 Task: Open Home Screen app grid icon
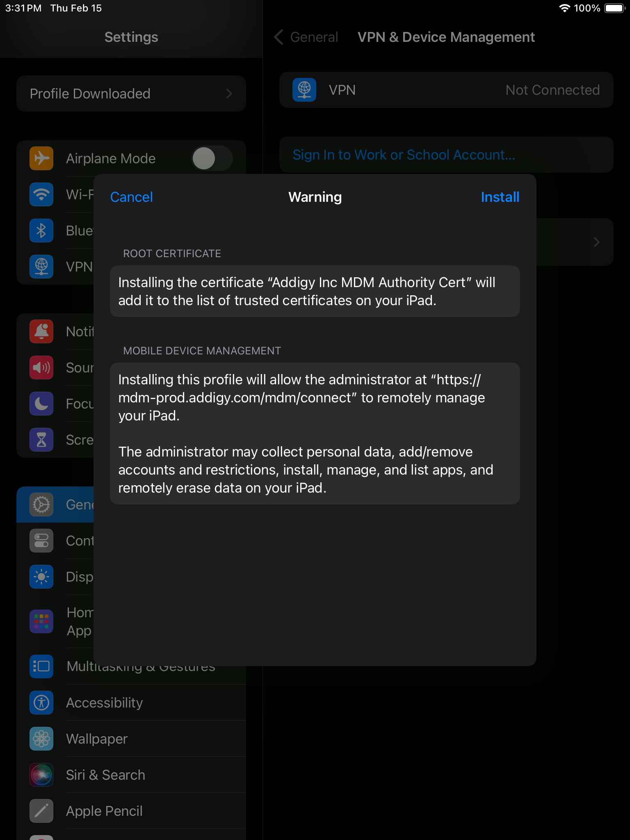[41, 621]
